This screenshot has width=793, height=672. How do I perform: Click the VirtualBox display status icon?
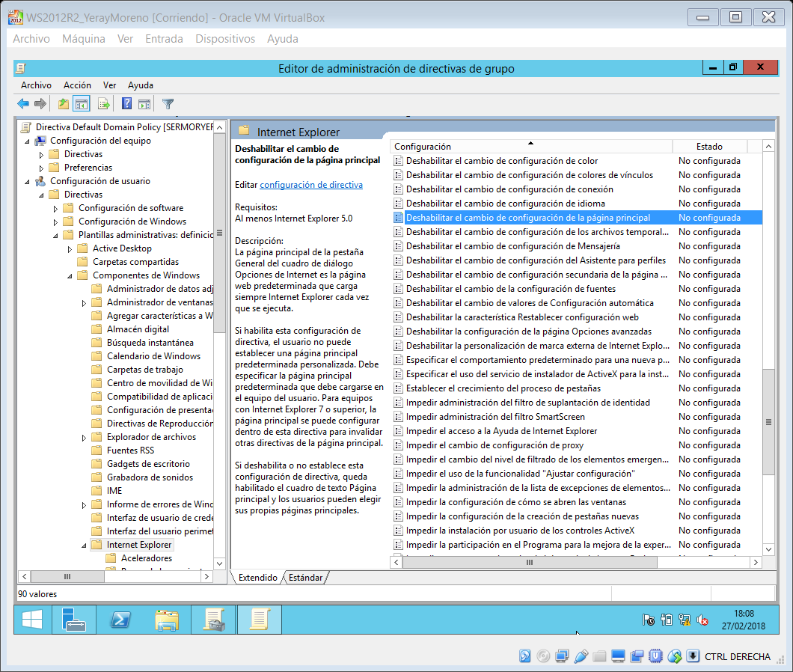[618, 657]
